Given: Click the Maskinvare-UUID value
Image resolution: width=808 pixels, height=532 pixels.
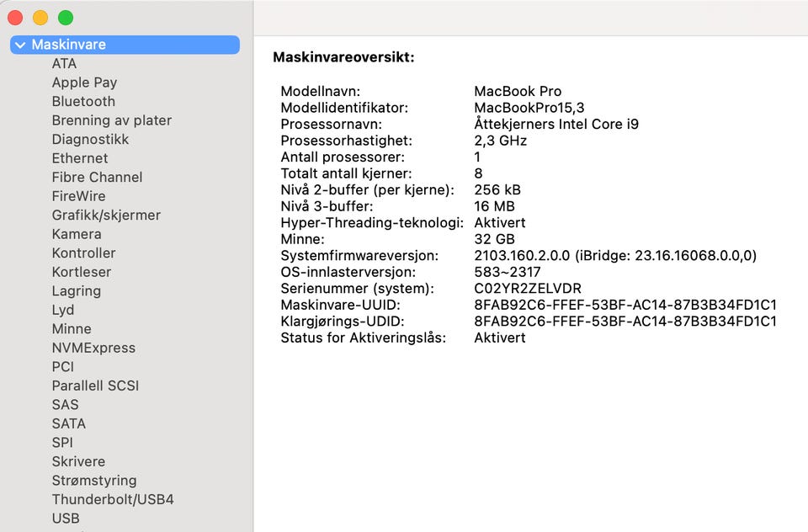Looking at the screenshot, I should (x=625, y=306).
